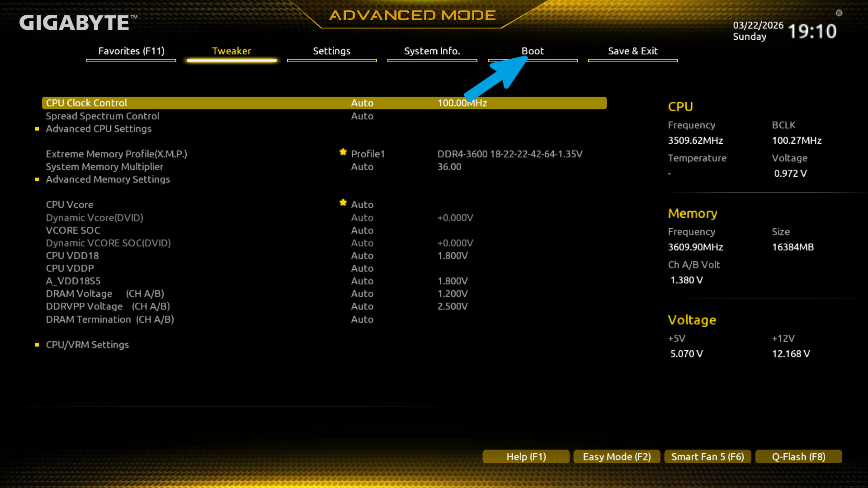This screenshot has height=488, width=868.
Task: Select the CPU Clock Control row label
Action: tap(86, 103)
